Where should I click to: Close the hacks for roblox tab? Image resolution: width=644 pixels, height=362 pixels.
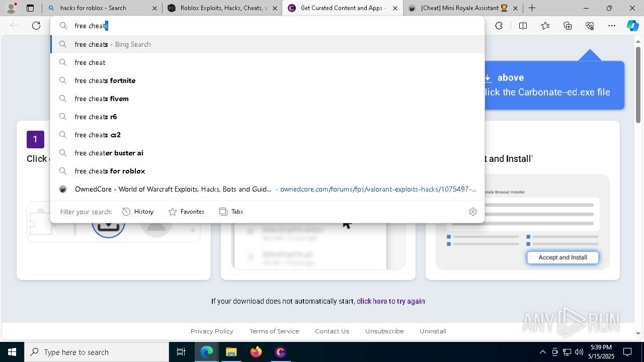coord(154,8)
